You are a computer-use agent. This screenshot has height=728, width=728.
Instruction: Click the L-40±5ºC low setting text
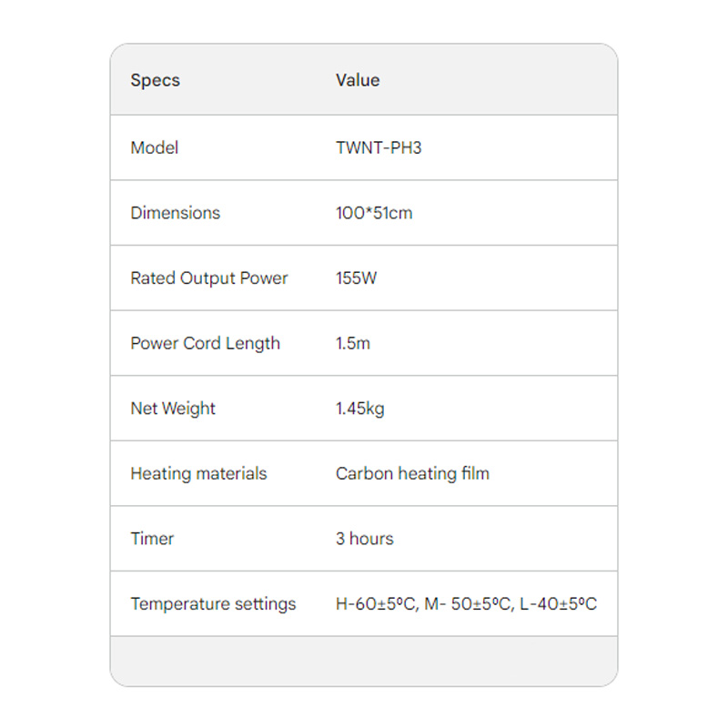tap(558, 603)
